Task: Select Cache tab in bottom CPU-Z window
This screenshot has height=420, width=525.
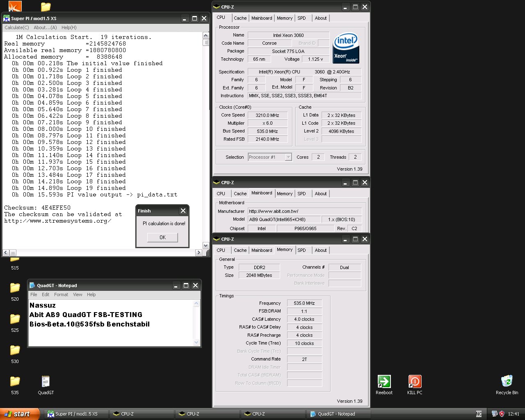Action: pos(240,250)
